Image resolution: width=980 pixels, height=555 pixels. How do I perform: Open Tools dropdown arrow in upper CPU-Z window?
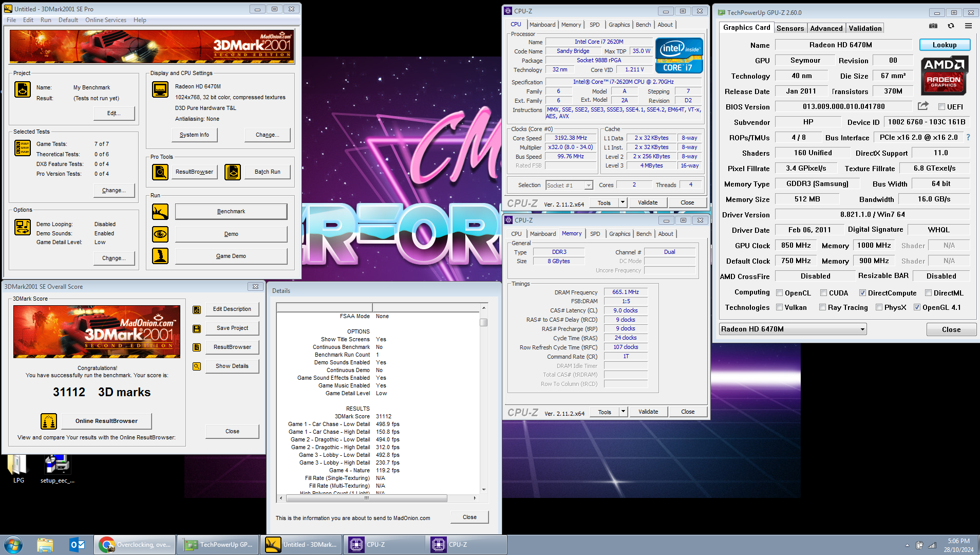623,202
